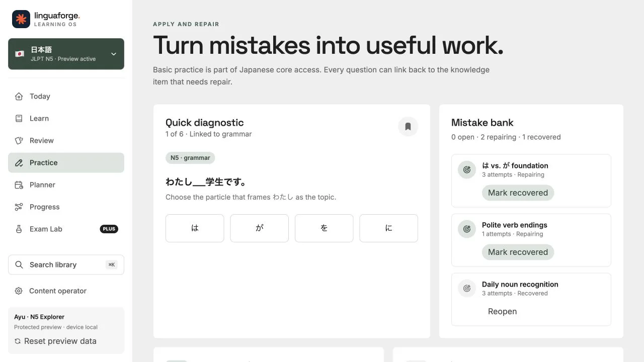Screen dimensions: 644x362
Task: Open Content operator
Action: tap(66, 291)
